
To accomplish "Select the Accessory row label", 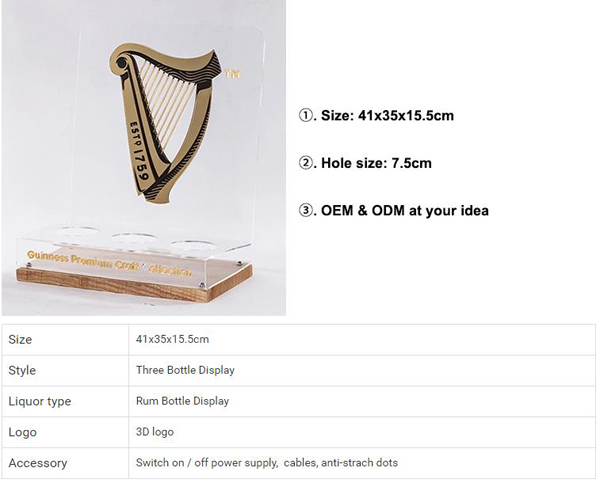I will tap(38, 463).
